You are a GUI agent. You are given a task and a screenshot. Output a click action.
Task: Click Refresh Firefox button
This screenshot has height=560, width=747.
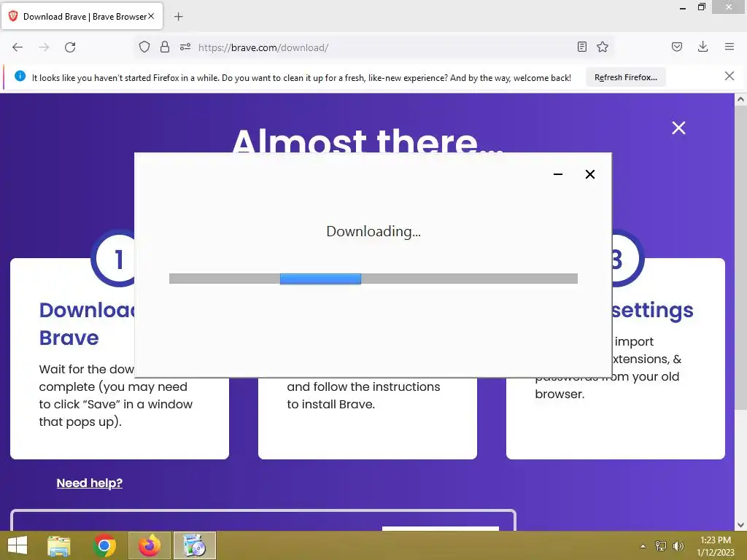[x=625, y=77]
